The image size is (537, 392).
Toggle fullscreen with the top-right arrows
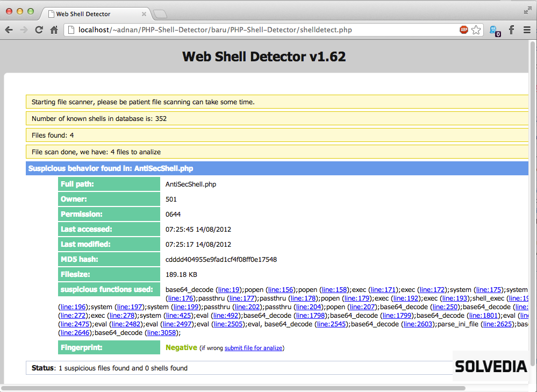[x=527, y=10]
